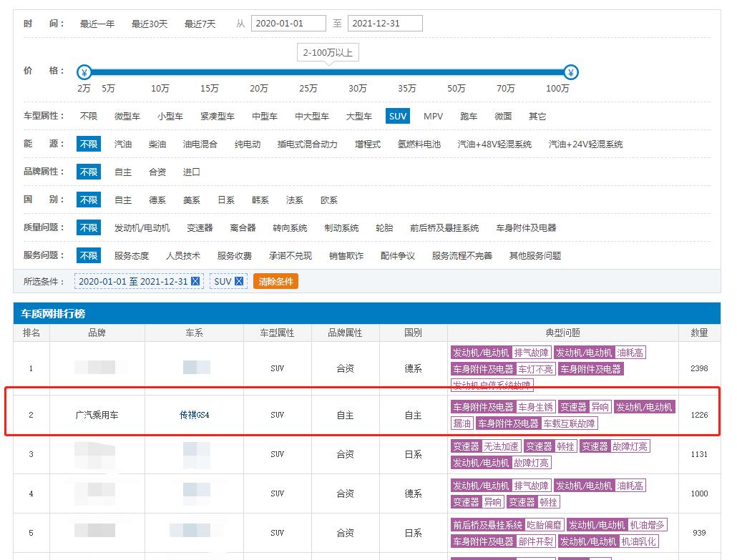Click the start date input field
The height and width of the screenshot is (560, 737).
288,23
